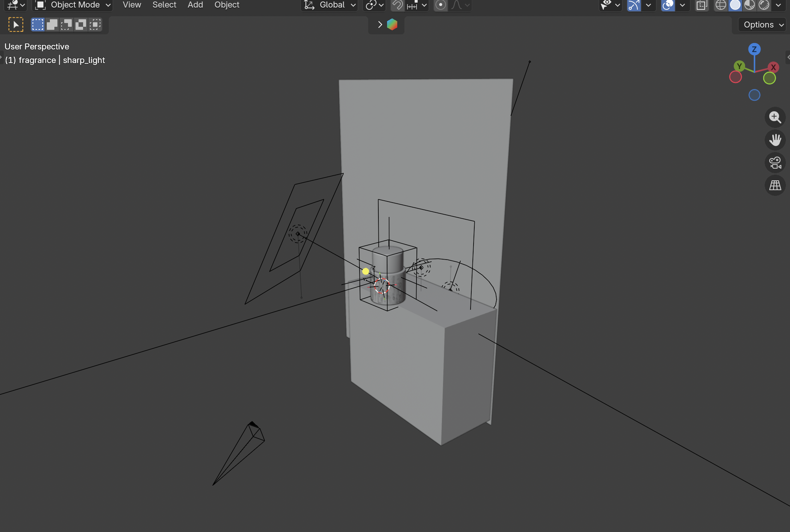The height and width of the screenshot is (532, 790).
Task: Select the tweak select tool icon
Action: pyautogui.click(x=16, y=25)
